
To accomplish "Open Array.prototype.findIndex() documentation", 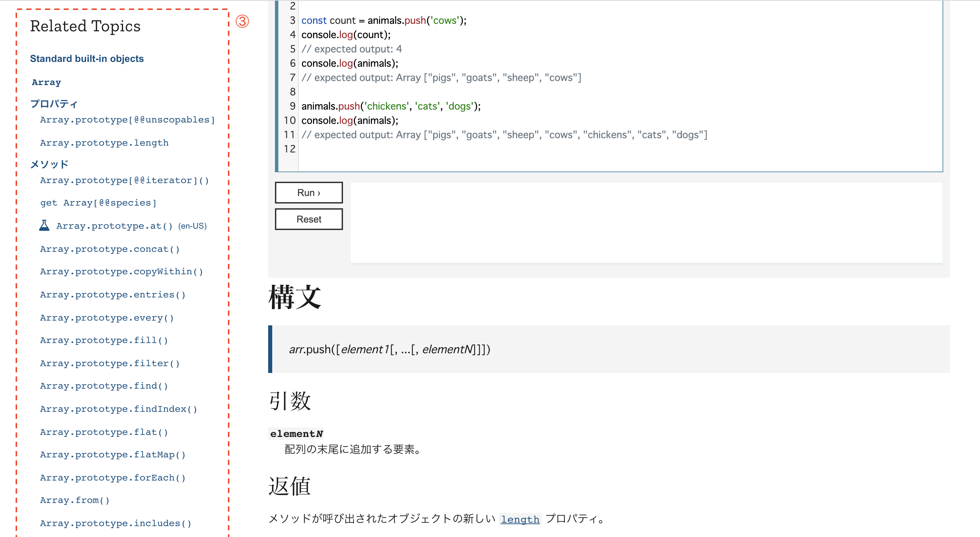I will coord(118,409).
